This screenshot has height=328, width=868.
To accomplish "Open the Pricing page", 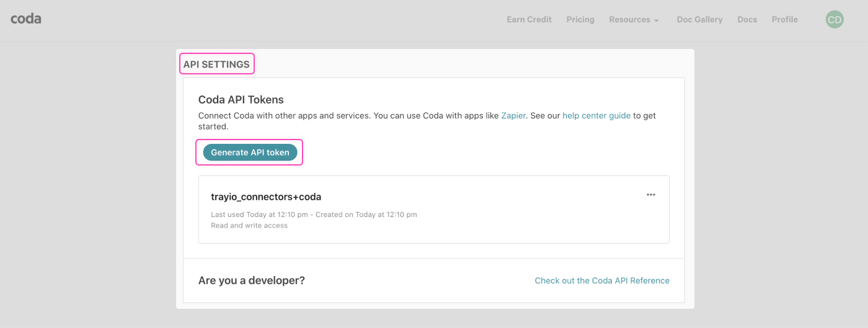I will coord(580,20).
